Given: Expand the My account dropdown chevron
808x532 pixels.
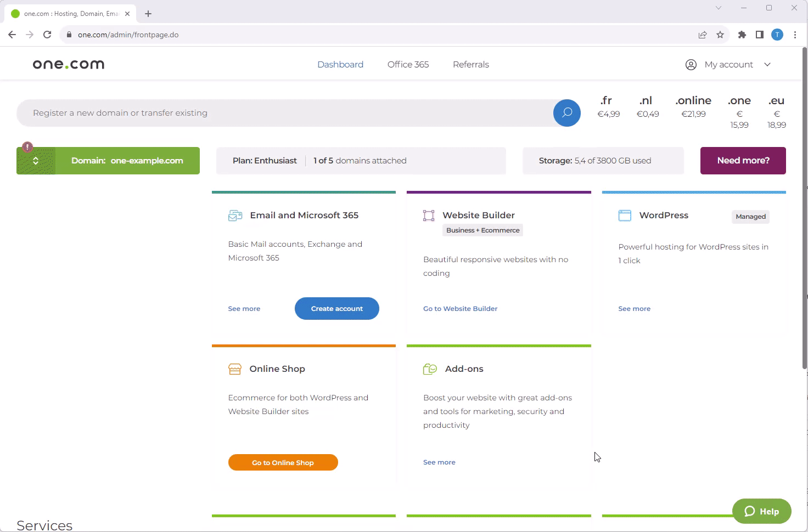Looking at the screenshot, I should coord(767,65).
